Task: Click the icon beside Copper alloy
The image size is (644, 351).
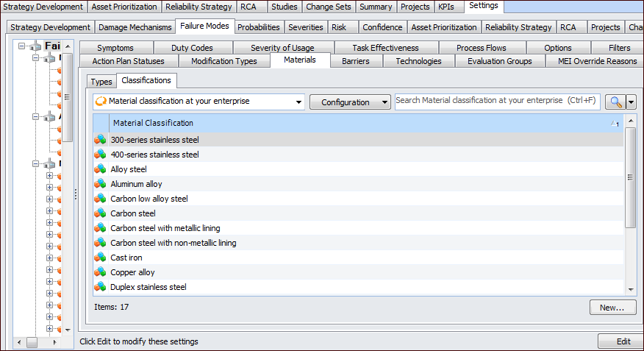Action: click(x=100, y=272)
